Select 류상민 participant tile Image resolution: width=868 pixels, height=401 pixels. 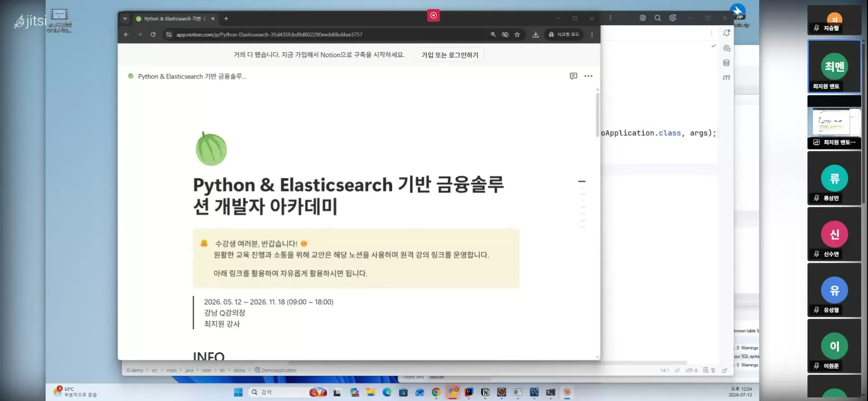point(834,178)
